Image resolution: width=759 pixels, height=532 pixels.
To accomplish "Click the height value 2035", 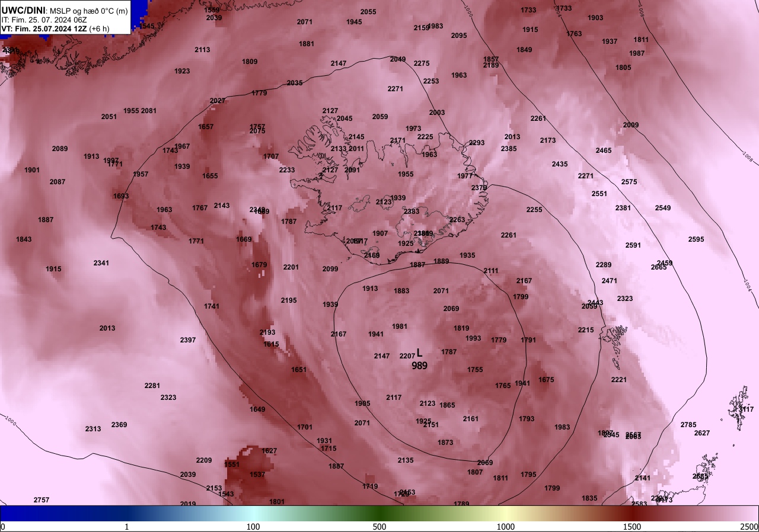I will [x=295, y=83].
